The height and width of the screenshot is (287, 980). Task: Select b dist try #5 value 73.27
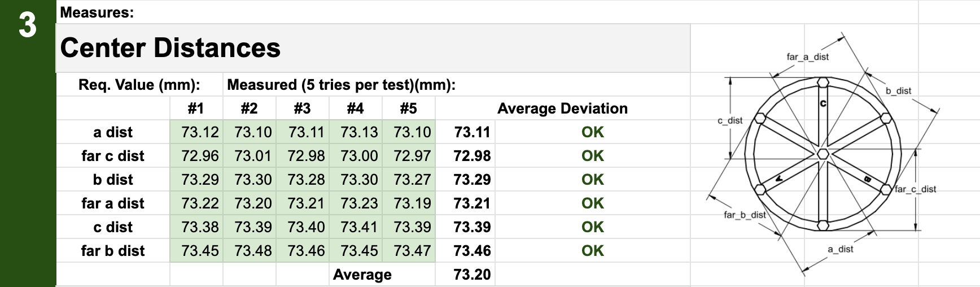point(412,180)
